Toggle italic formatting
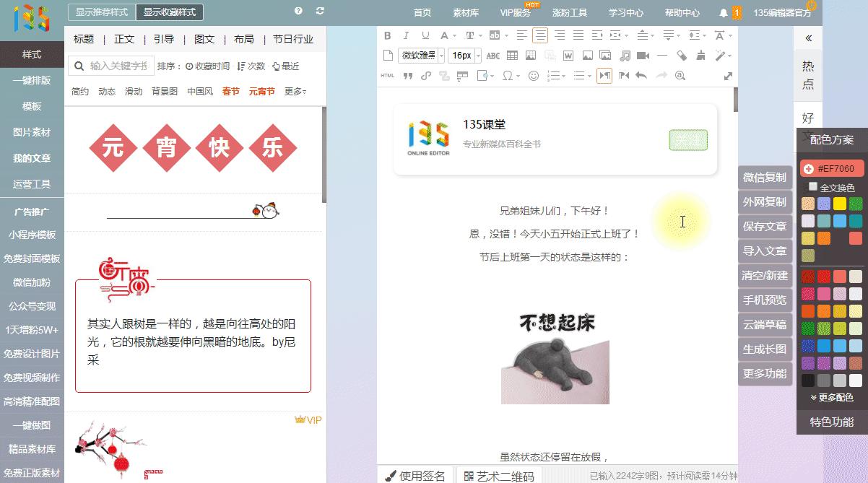Screen dimensions: 868x483 click(406, 35)
